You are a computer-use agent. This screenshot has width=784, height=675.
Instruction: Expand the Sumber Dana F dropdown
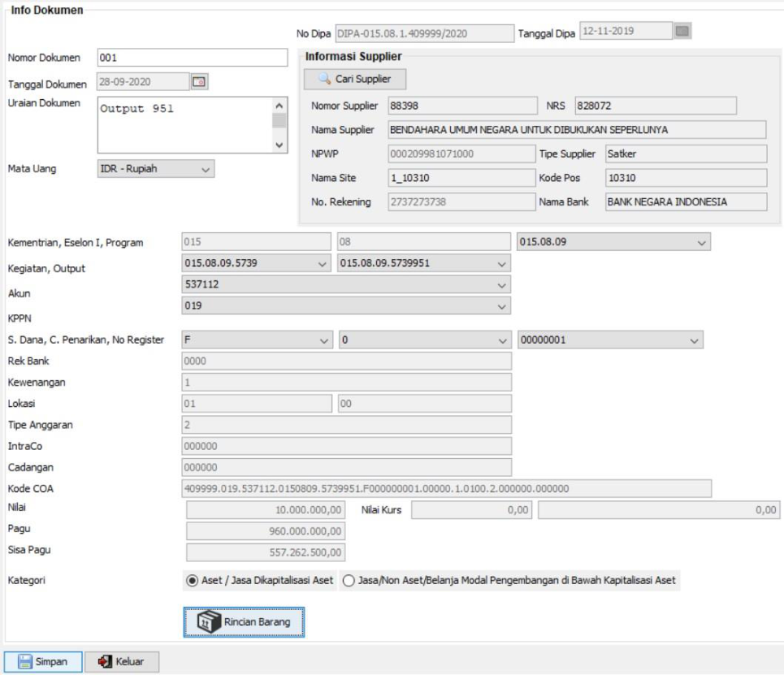click(324, 340)
